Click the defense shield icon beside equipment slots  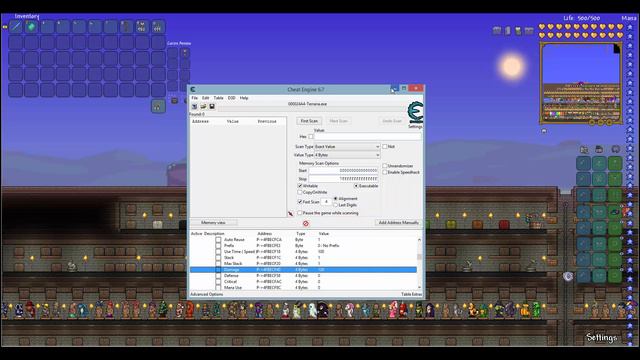568,276
